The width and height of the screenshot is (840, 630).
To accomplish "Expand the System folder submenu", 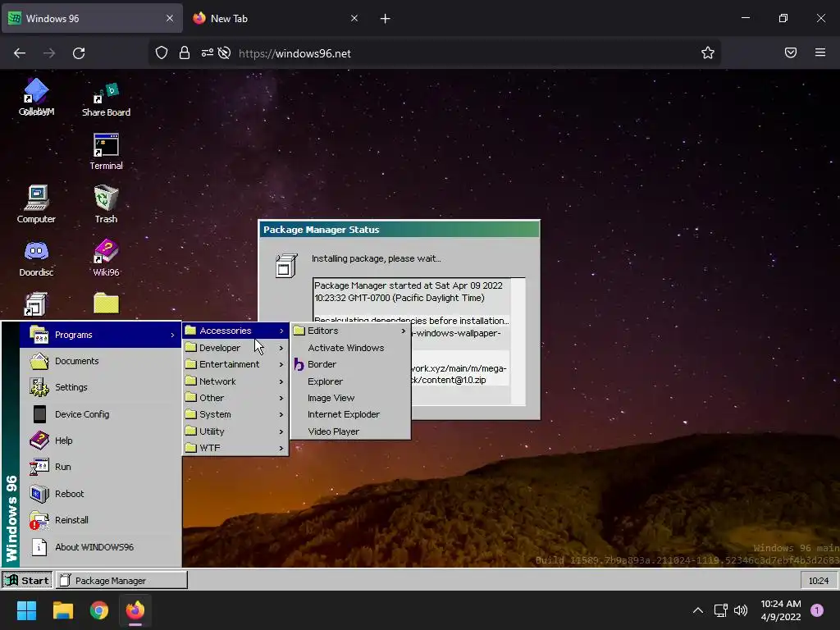I will [x=235, y=414].
